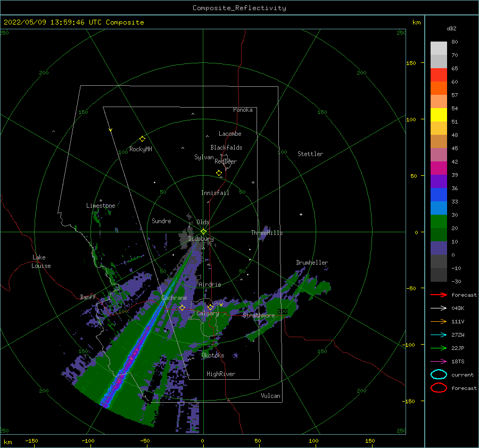This screenshot has height=448, width=479.
Task: Click the yellow diamond marker above RockyMH
Action: [x=142, y=139]
